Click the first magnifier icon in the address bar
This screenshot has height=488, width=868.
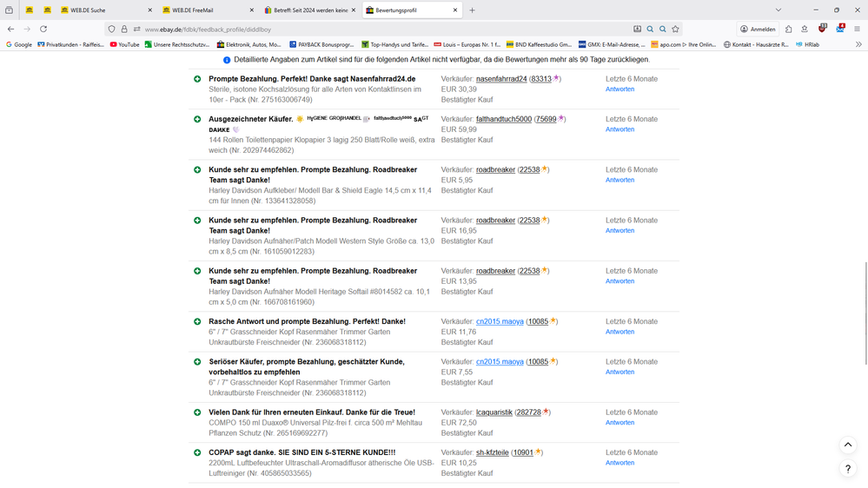(x=650, y=29)
